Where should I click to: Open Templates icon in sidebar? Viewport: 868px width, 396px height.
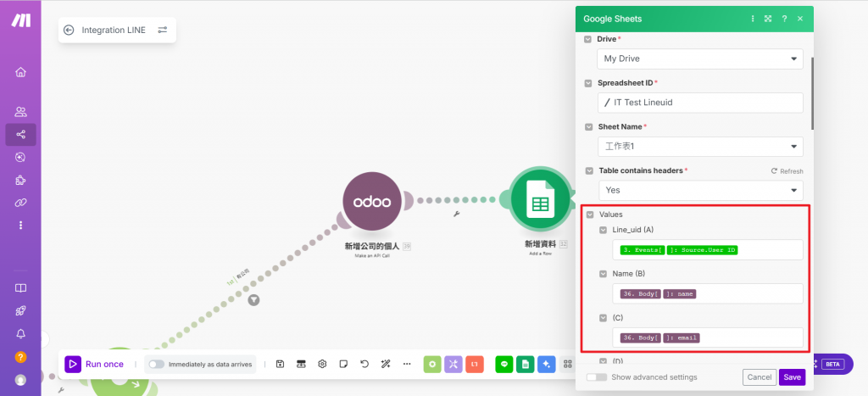point(20,157)
